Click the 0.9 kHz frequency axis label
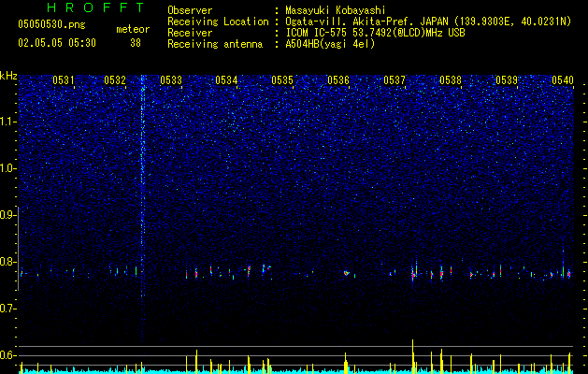 8,215
